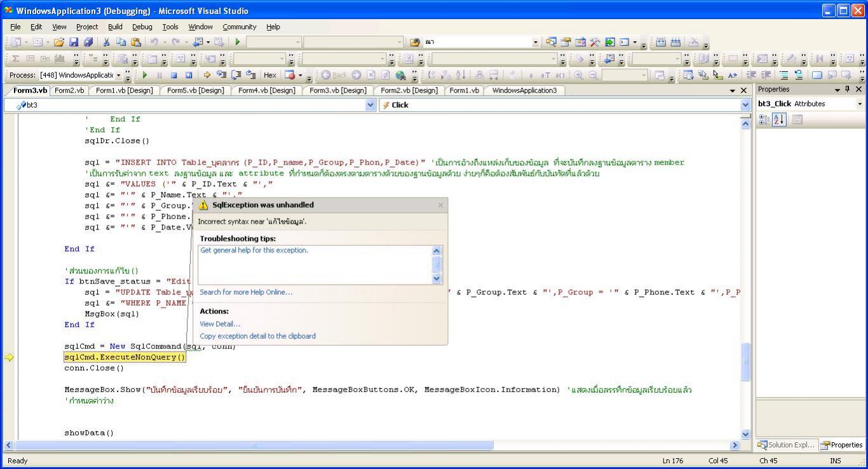
Task: Click the Save All icon
Action: point(88,42)
